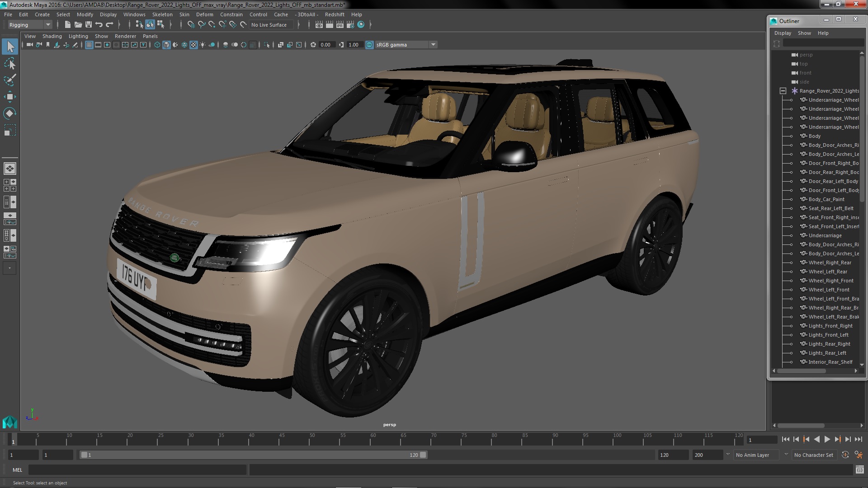Toggle the viewport grid display
Viewport: 868px width, 488px height.
(89, 45)
